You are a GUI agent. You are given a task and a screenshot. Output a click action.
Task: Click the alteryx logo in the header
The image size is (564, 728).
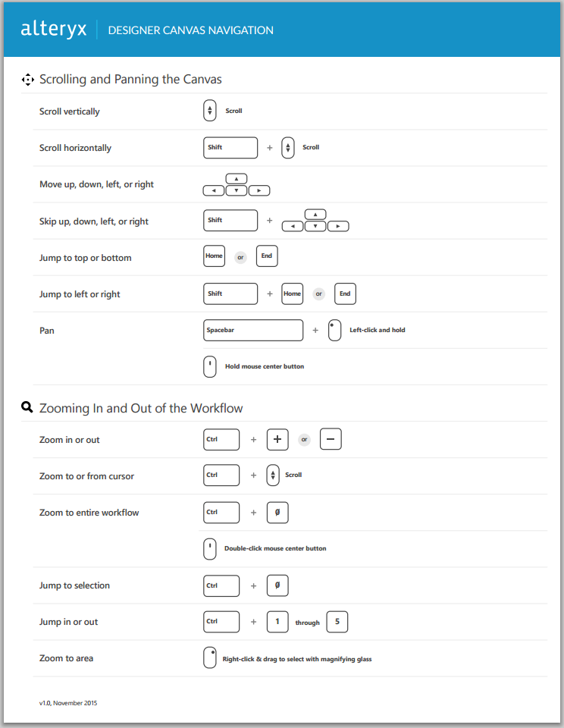53,30
